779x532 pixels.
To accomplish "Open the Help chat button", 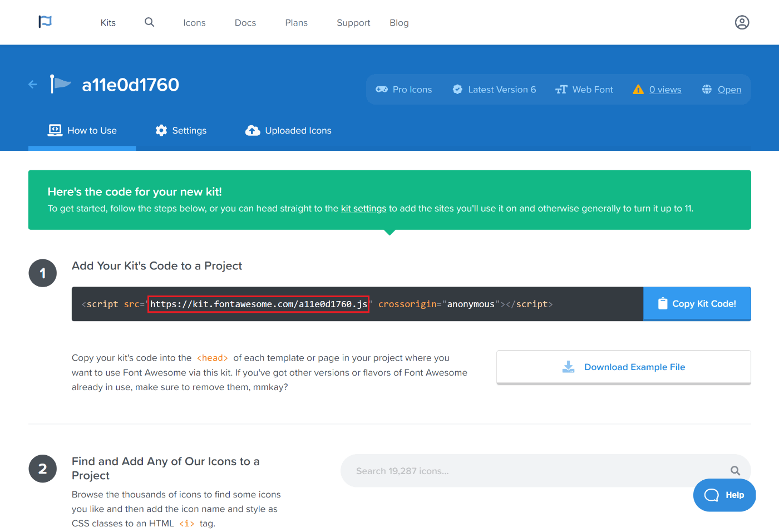I will click(x=724, y=495).
